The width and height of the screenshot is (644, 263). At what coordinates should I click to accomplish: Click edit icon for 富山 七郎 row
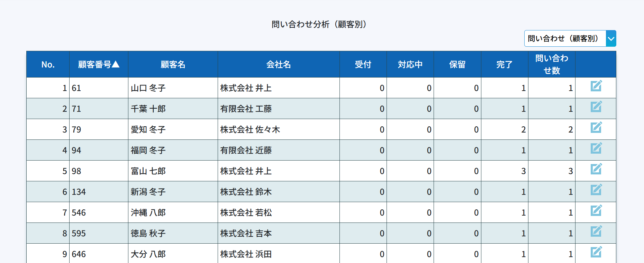(596, 169)
